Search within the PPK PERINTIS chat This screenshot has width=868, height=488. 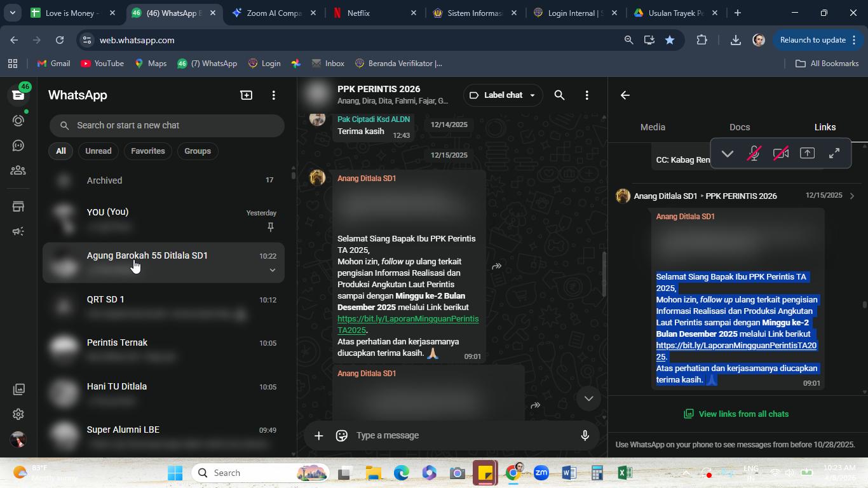(559, 95)
